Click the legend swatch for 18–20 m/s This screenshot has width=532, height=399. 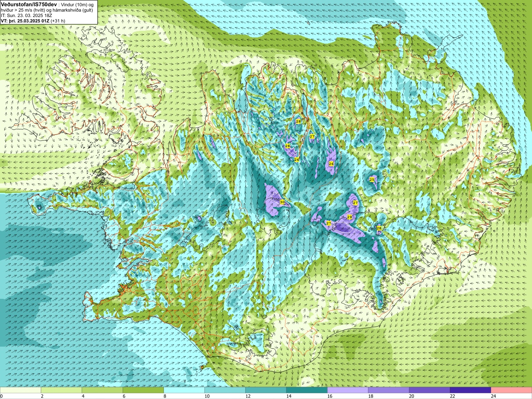389,390
